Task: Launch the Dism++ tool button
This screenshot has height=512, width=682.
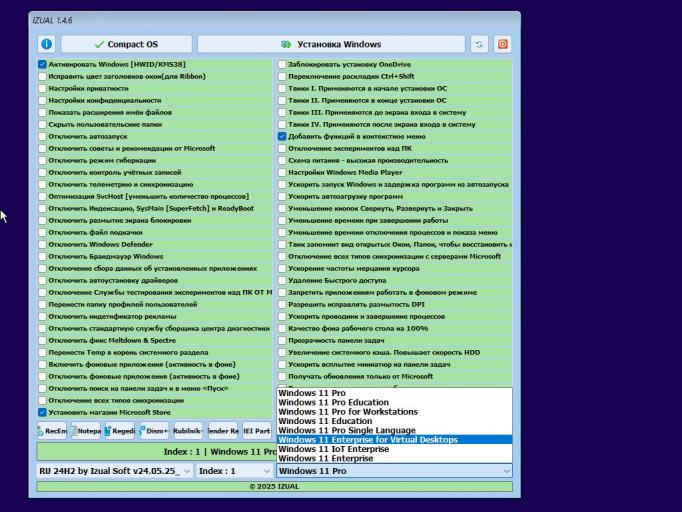Action: click(154, 431)
